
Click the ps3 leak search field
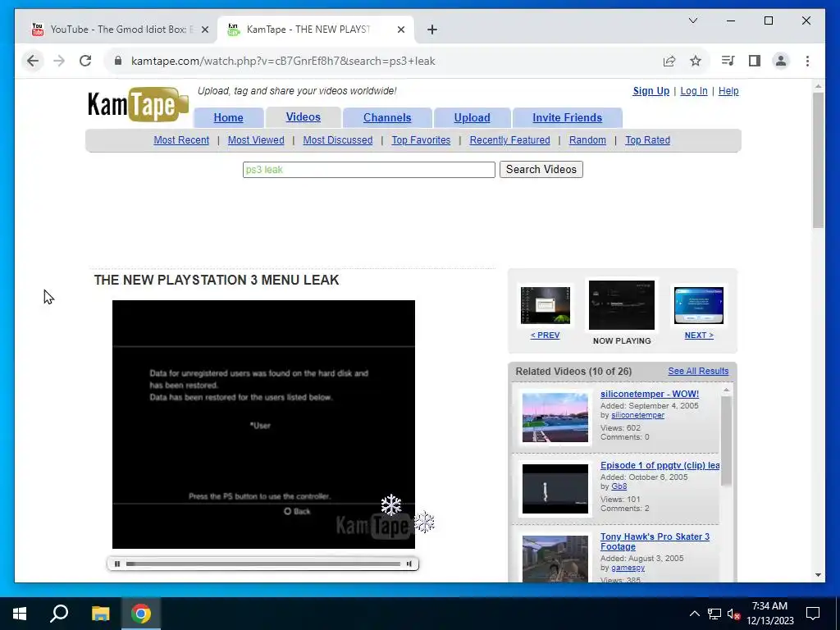(x=368, y=170)
